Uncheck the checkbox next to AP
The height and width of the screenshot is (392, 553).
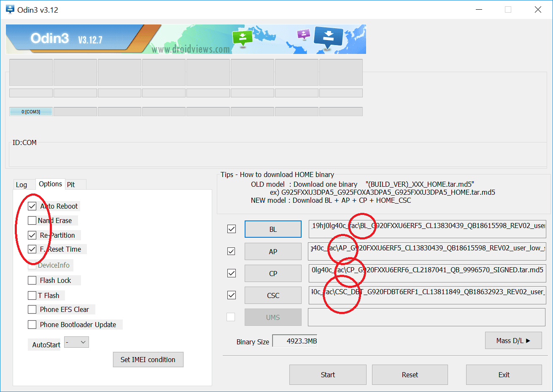[x=231, y=251]
